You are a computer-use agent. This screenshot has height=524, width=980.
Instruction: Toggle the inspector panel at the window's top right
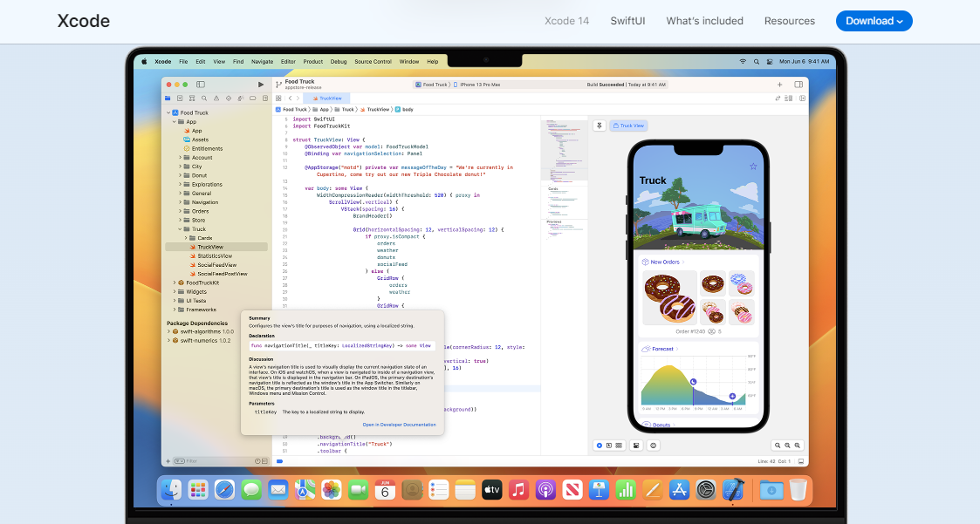(x=798, y=85)
